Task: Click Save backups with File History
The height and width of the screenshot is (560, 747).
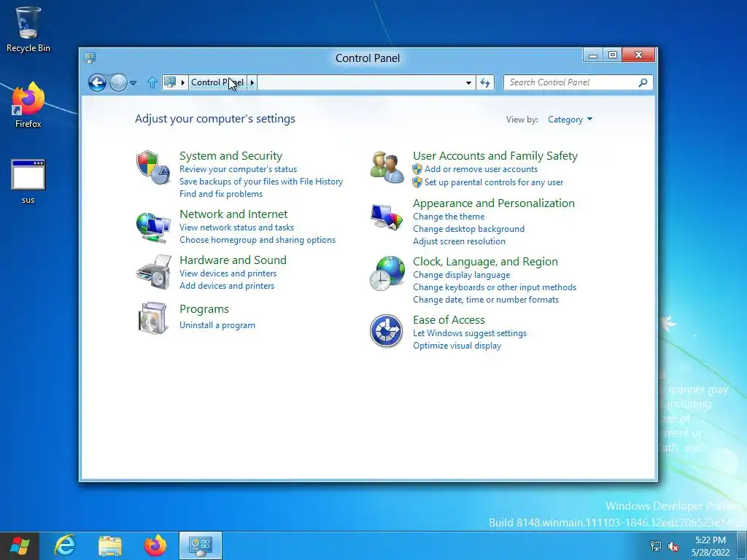Action: pos(261,182)
